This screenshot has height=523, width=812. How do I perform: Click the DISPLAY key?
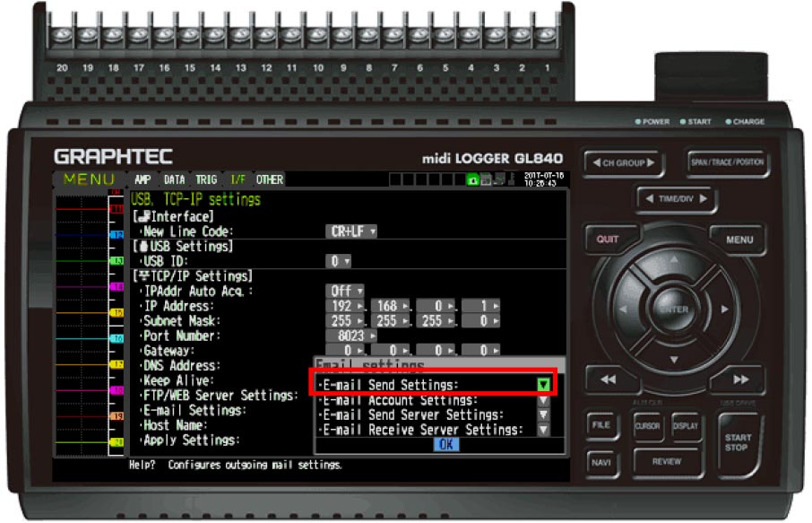686,425
